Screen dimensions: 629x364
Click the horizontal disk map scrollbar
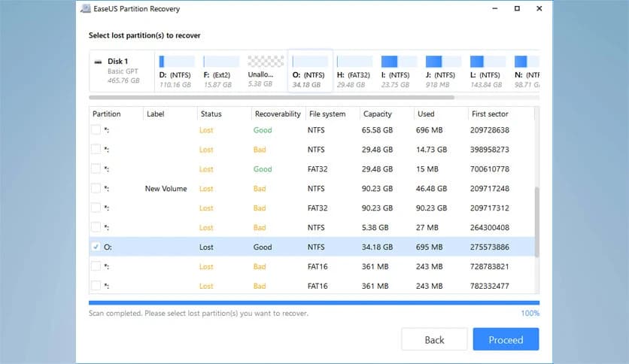pyautogui.click(x=272, y=98)
